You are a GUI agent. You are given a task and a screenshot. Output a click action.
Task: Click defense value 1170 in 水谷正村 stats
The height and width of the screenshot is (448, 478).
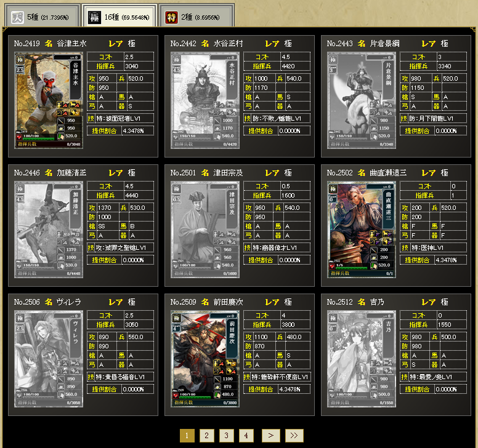pyautogui.click(x=261, y=88)
